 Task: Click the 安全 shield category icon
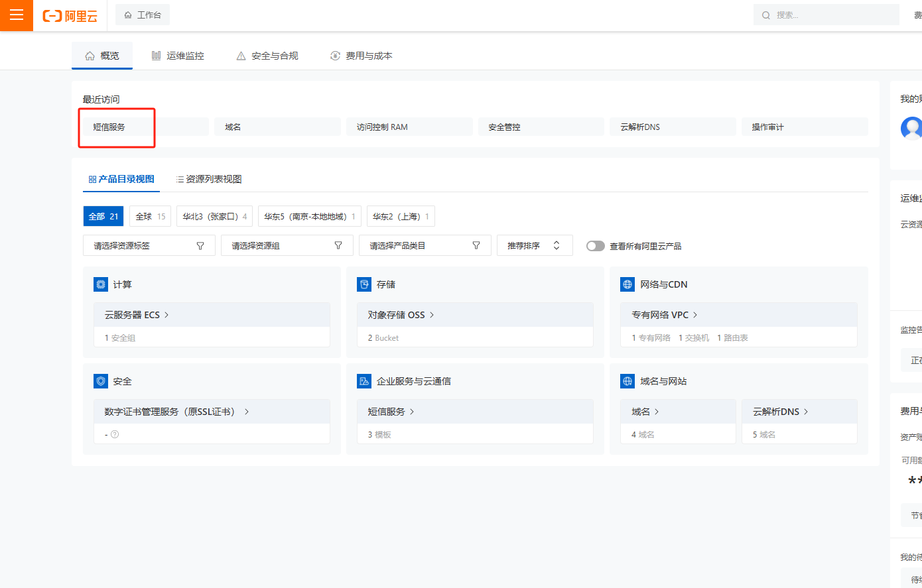coord(101,381)
